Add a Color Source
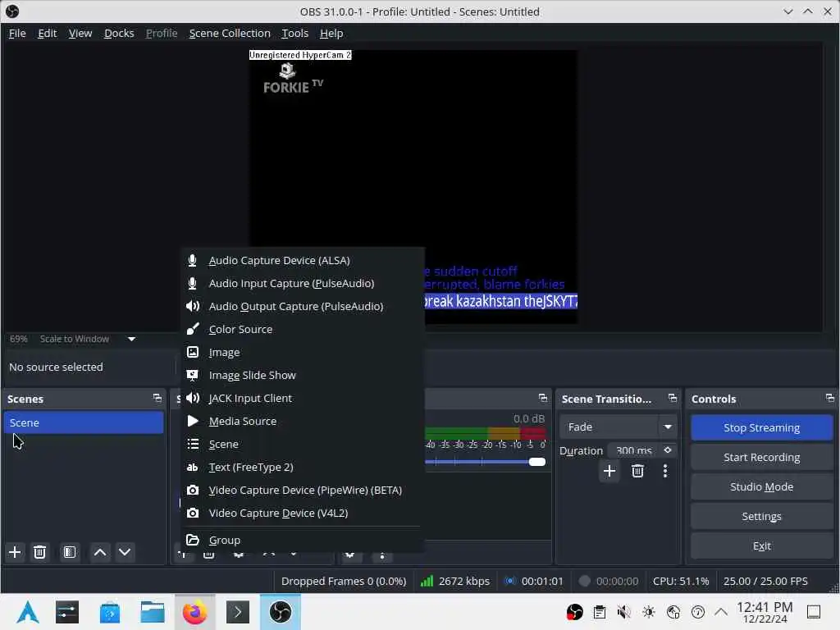The height and width of the screenshot is (630, 840). [303, 330]
